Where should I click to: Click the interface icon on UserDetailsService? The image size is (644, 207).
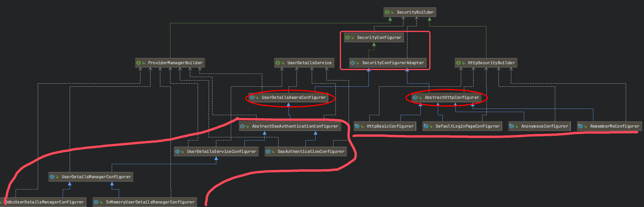(x=278, y=63)
